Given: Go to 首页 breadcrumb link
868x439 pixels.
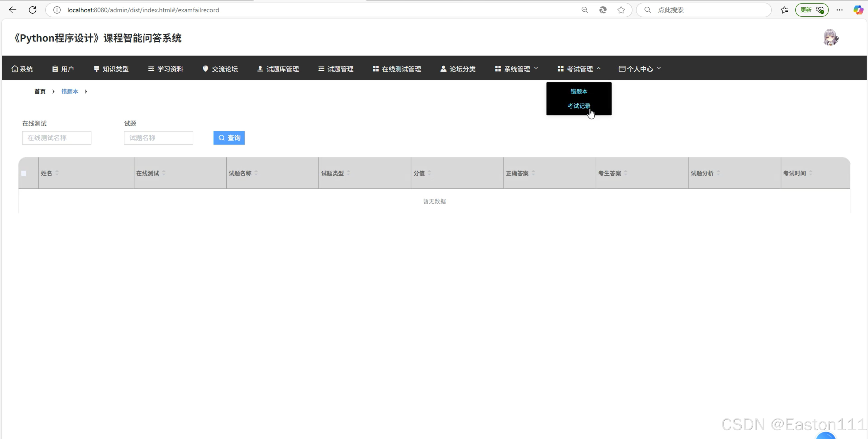Looking at the screenshot, I should click(40, 92).
